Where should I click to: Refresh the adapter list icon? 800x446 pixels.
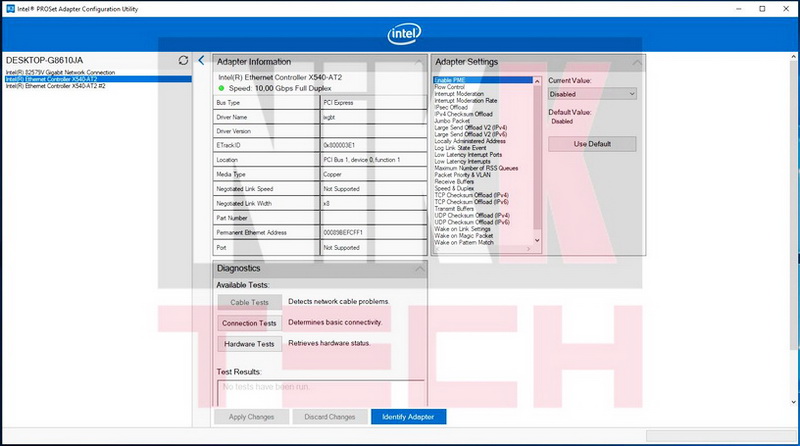pos(183,60)
